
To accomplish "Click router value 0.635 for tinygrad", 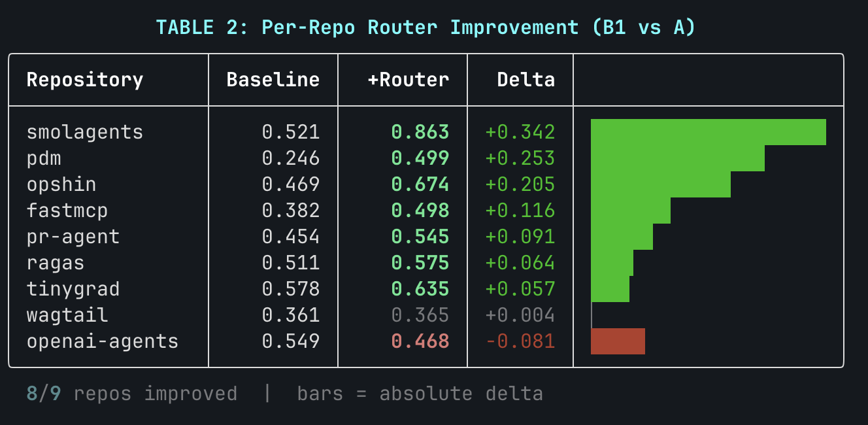I will [x=420, y=289].
